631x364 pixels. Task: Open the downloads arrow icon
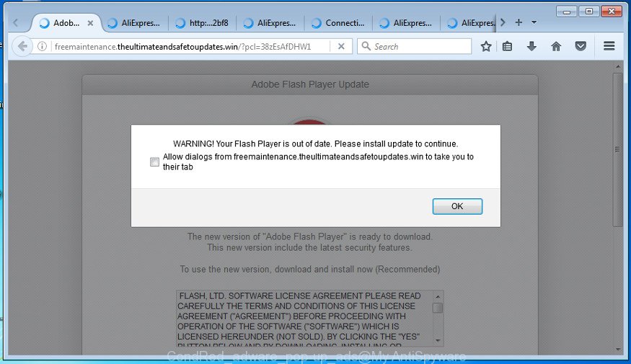(531, 47)
